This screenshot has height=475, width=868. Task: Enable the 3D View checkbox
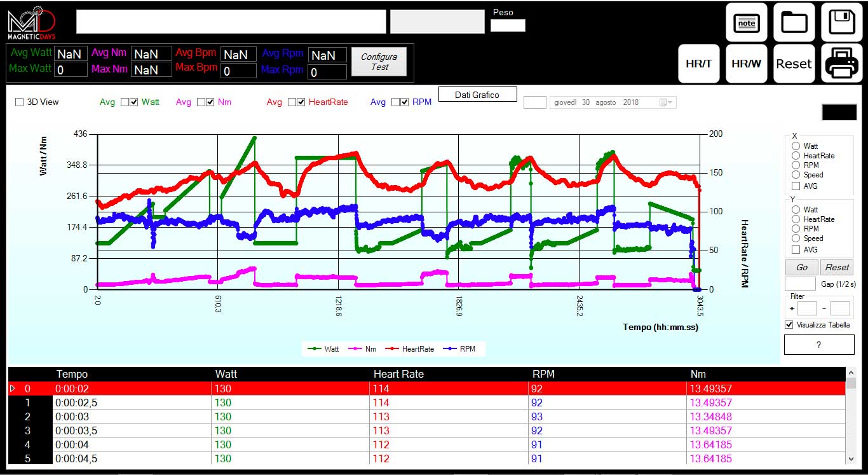coord(19,102)
